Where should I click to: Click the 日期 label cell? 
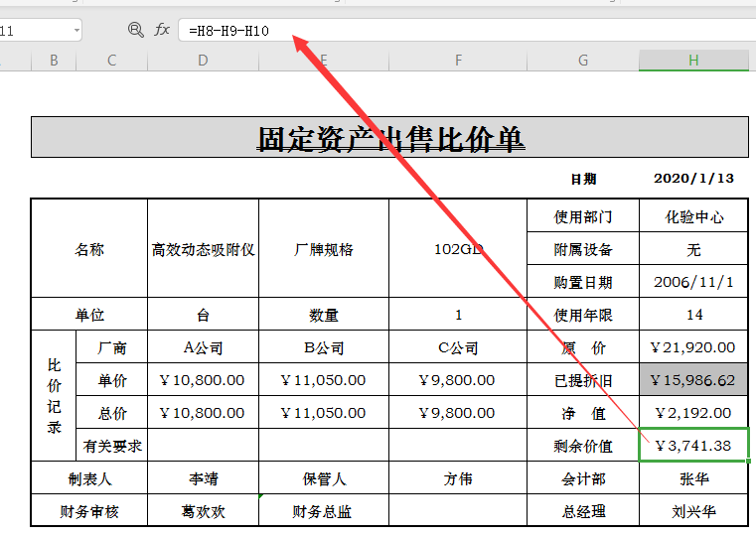coord(583,179)
